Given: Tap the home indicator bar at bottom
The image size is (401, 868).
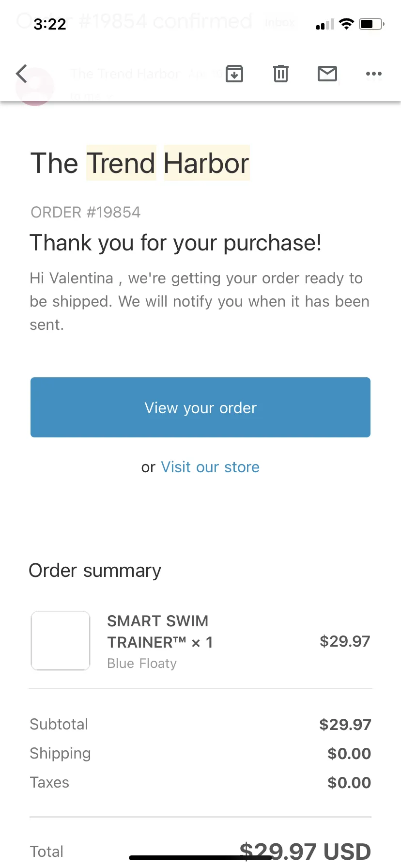Looking at the screenshot, I should (200, 858).
